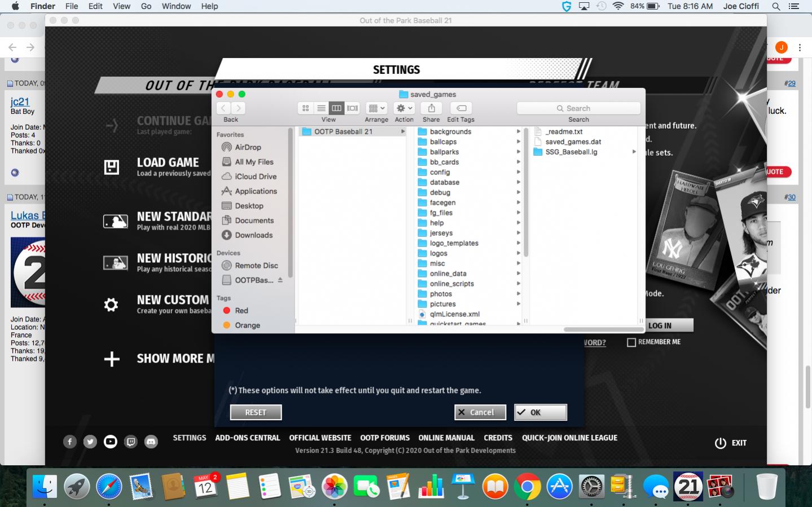This screenshot has height=507, width=812.
Task: Select the qlmLicense.xml file
Action: pyautogui.click(x=454, y=314)
